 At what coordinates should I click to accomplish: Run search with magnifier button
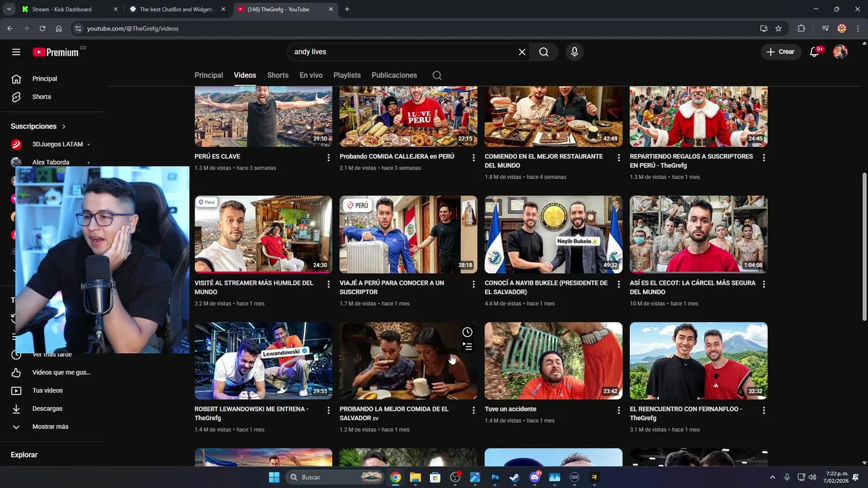pyautogui.click(x=544, y=52)
